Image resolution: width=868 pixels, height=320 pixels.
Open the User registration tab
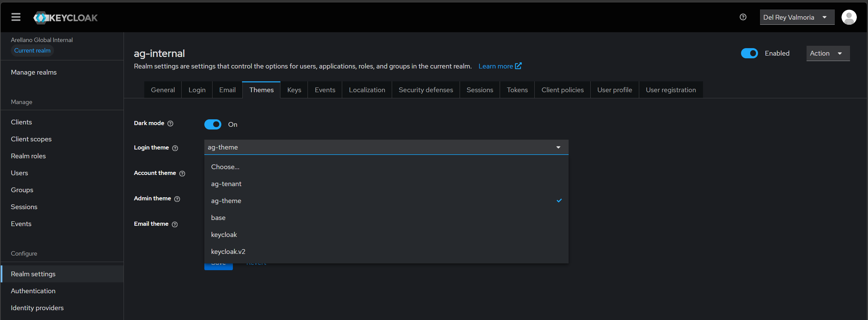[x=671, y=90]
